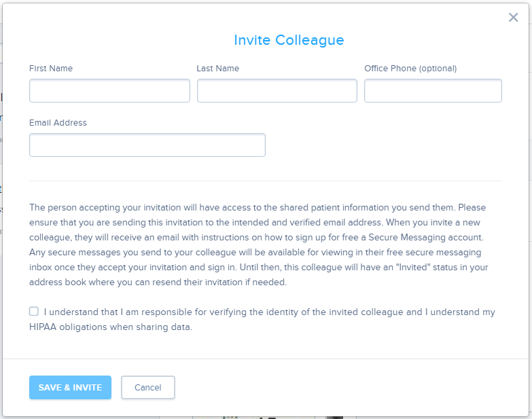Click the 'Office Phone (optional)' label
The width and height of the screenshot is (532, 419).
point(410,69)
